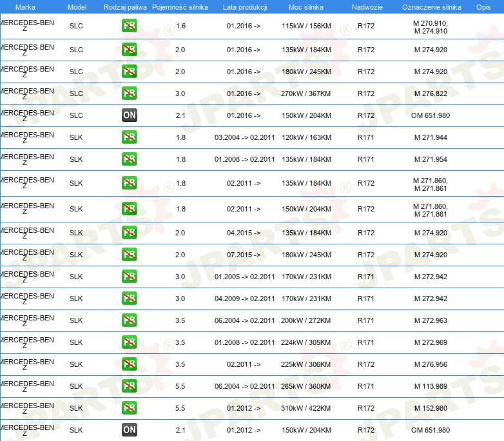Click the Lata produkcji header

tap(244, 6)
